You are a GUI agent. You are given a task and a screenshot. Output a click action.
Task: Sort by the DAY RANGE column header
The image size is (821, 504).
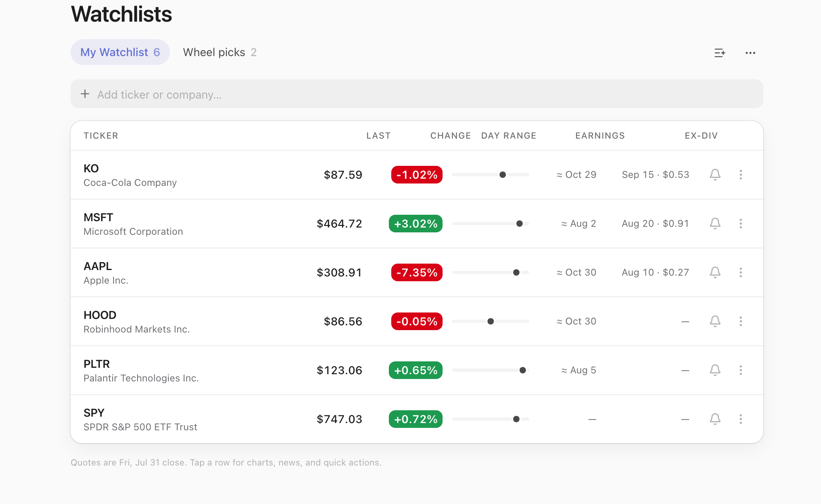[509, 136]
